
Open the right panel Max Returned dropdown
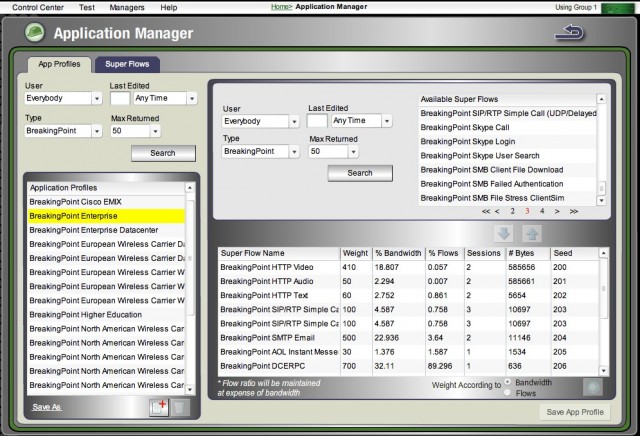point(333,151)
